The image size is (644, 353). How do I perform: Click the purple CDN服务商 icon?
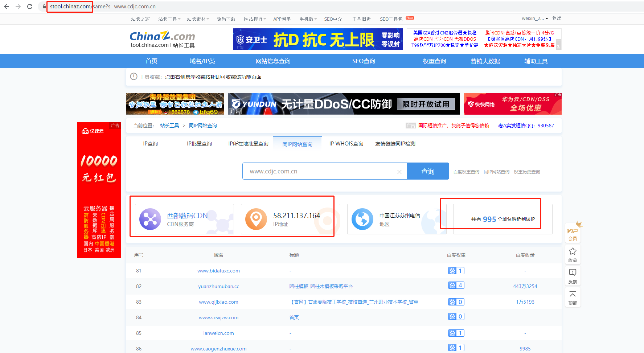(x=150, y=219)
